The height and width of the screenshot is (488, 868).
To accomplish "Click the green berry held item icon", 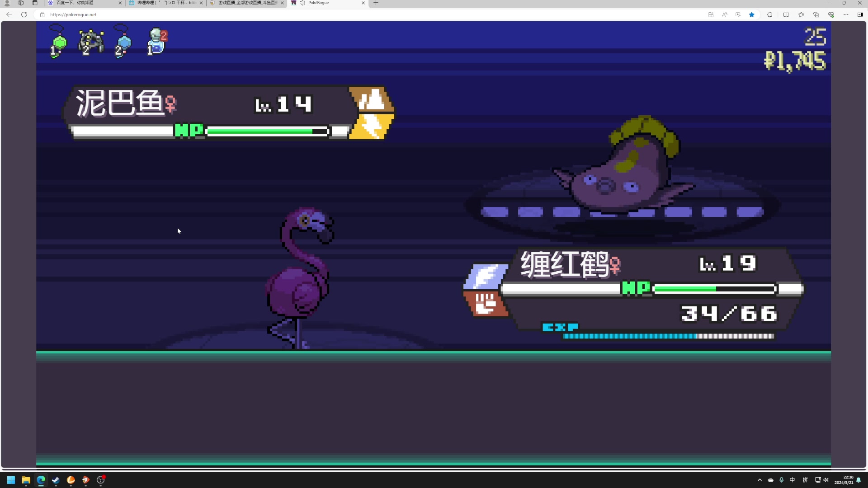I will (58, 42).
